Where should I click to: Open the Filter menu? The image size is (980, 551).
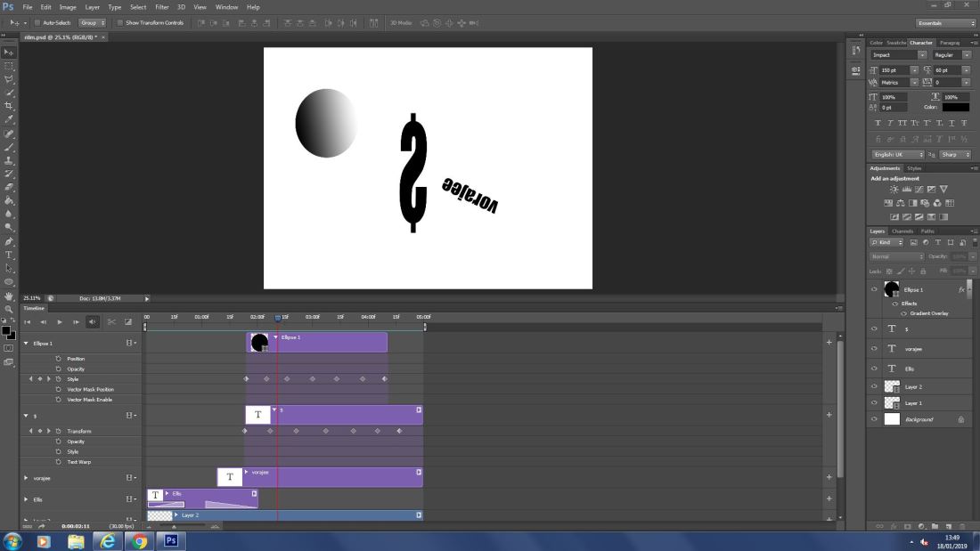[161, 7]
